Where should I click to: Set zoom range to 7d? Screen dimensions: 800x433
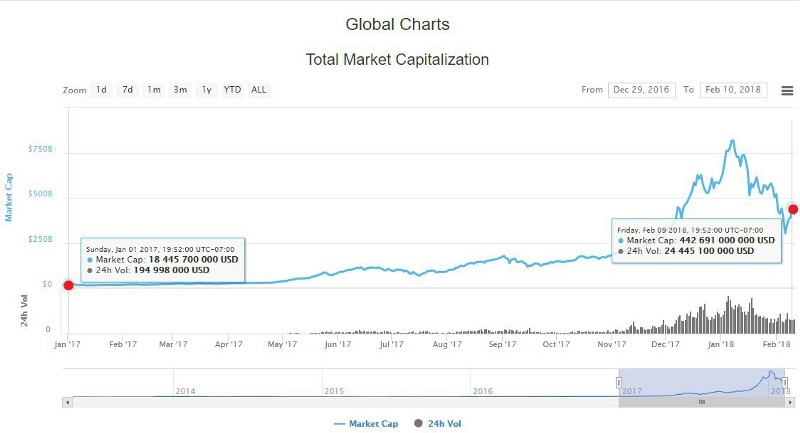click(127, 90)
